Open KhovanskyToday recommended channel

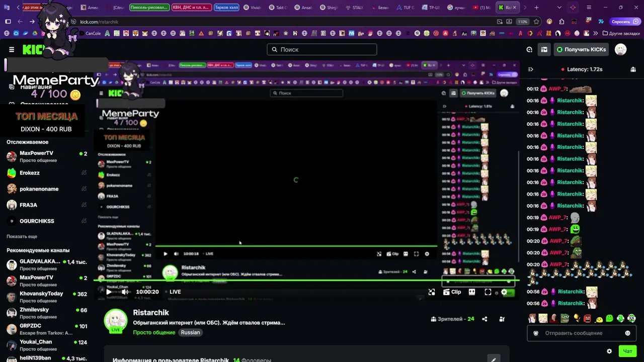[x=46, y=297]
